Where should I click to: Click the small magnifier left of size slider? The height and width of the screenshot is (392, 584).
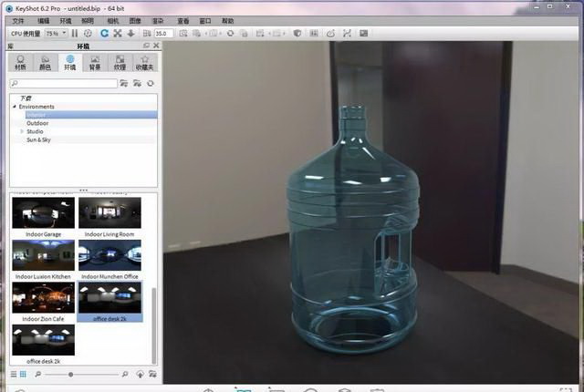point(37,374)
